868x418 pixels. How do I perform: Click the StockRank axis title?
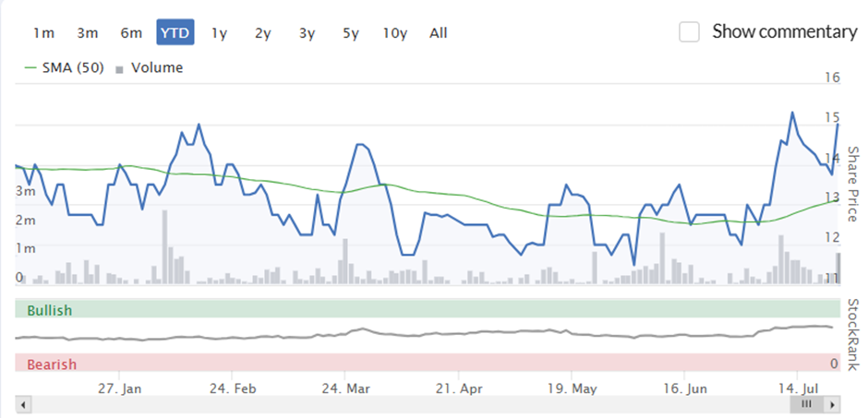[x=852, y=335]
